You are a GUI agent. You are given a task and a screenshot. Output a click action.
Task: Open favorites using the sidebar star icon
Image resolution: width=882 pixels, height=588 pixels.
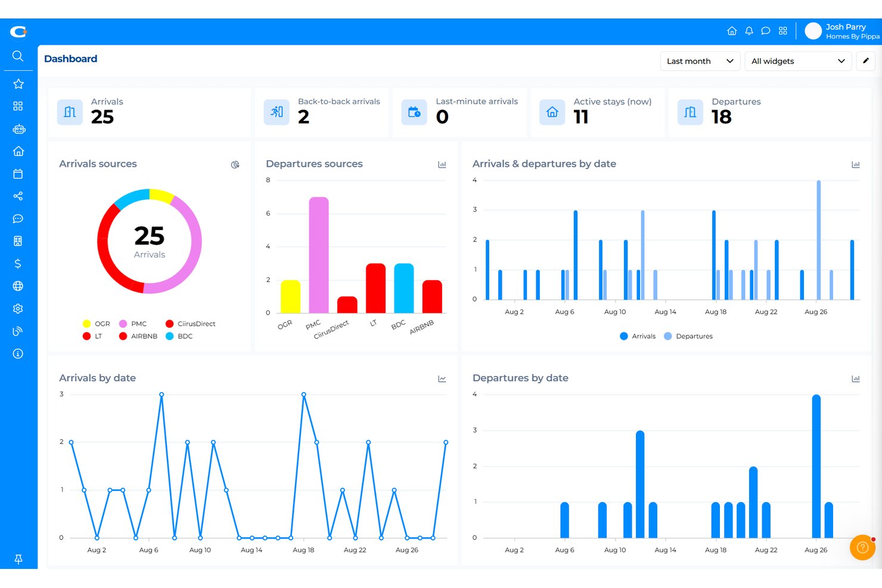coord(18,84)
